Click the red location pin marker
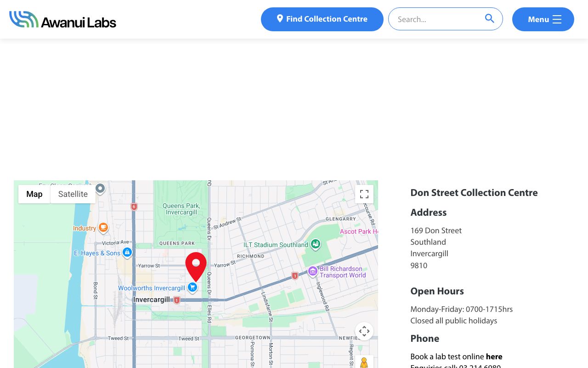Screen dimensions: 588x368 tap(196, 267)
